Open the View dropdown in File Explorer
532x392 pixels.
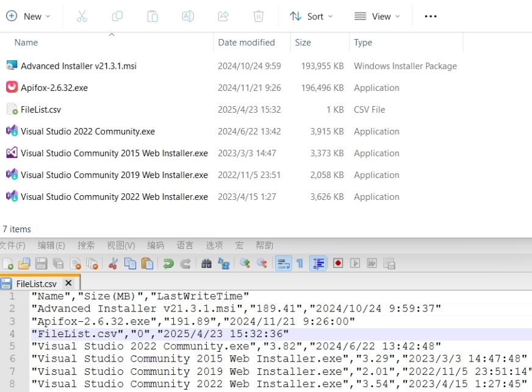[x=377, y=16]
